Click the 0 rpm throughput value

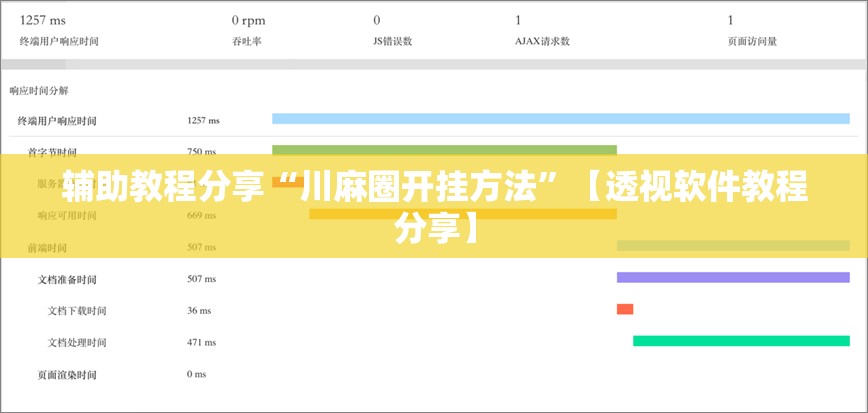point(249,21)
